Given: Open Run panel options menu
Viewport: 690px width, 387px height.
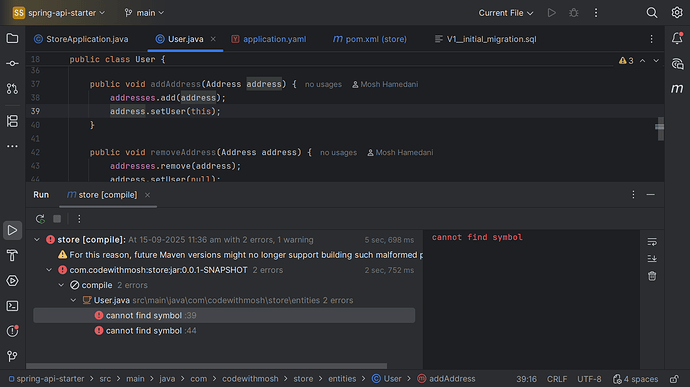Looking at the screenshot, I should tap(633, 195).
